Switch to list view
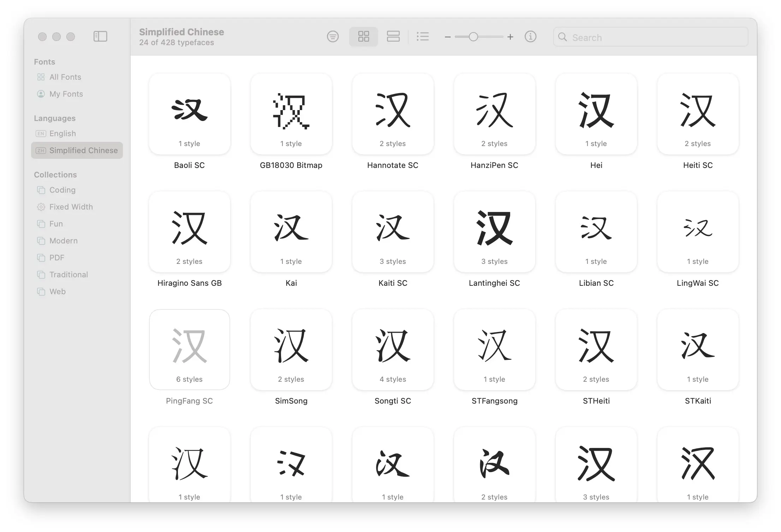The height and width of the screenshot is (532, 781). [423, 36]
